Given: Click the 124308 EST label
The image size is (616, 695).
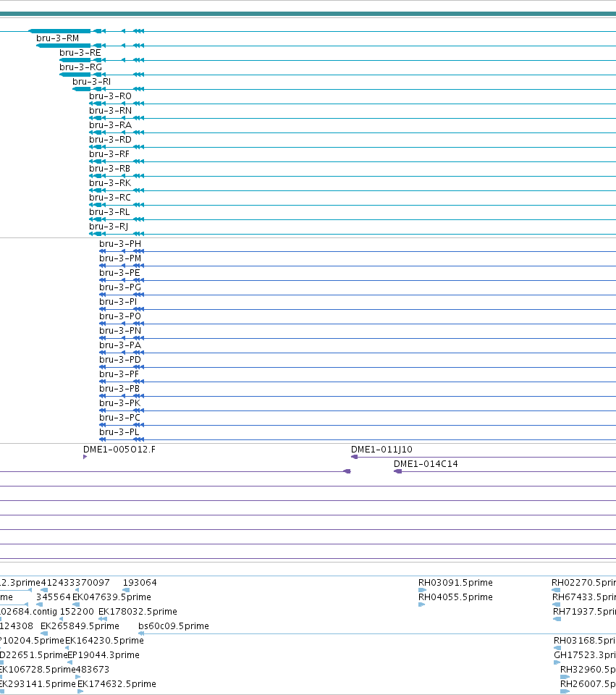Looking at the screenshot, I should [x=17, y=625].
